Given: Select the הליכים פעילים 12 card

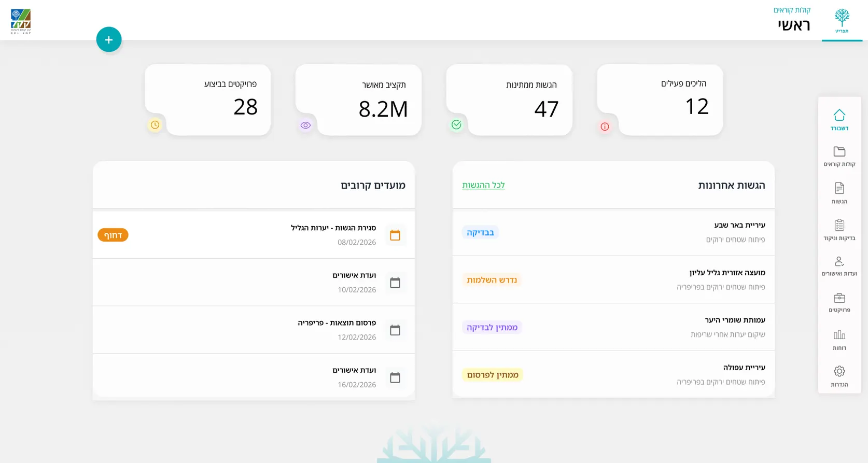Looking at the screenshot, I should pos(660,100).
